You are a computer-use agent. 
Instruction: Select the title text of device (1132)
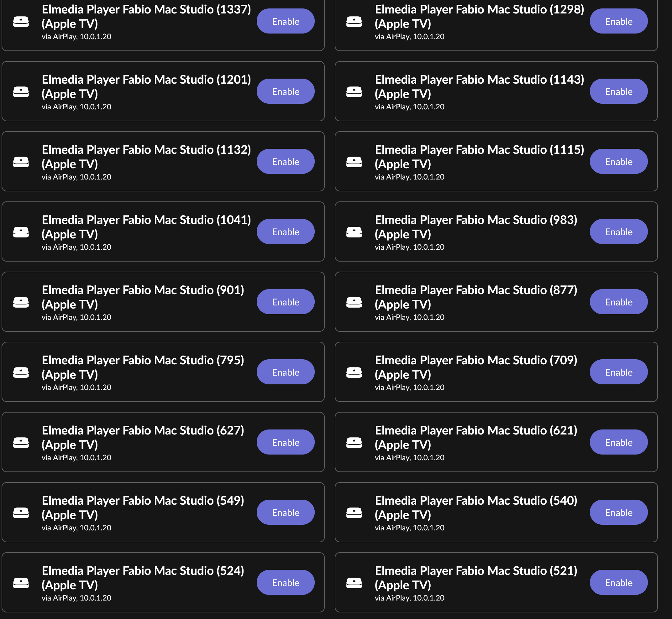[x=146, y=157]
